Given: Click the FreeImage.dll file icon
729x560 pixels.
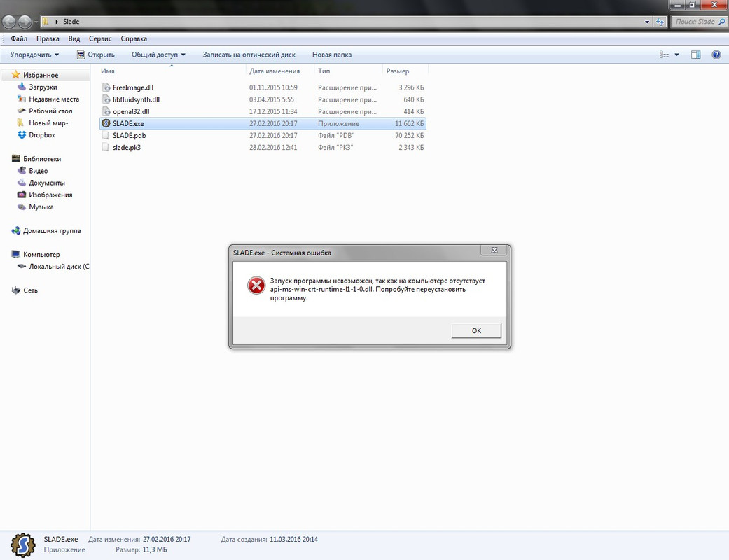Looking at the screenshot, I should pos(106,87).
